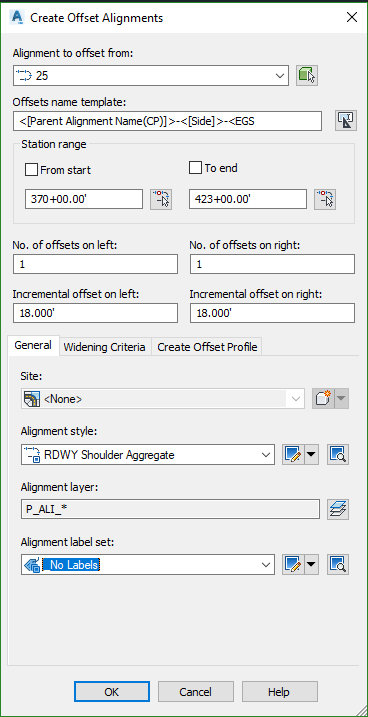Edit the alignment label set icon
368x717 pixels.
(293, 565)
